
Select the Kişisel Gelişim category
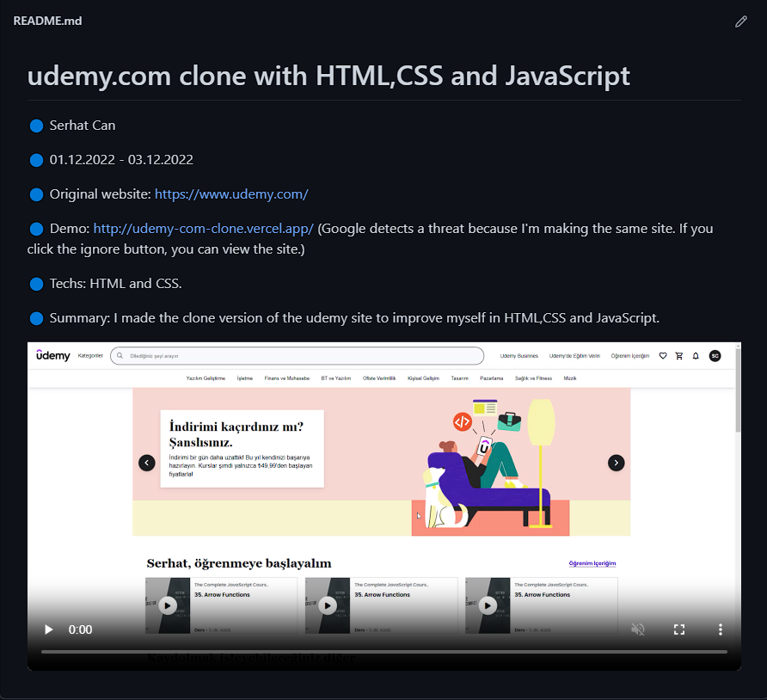(x=424, y=378)
